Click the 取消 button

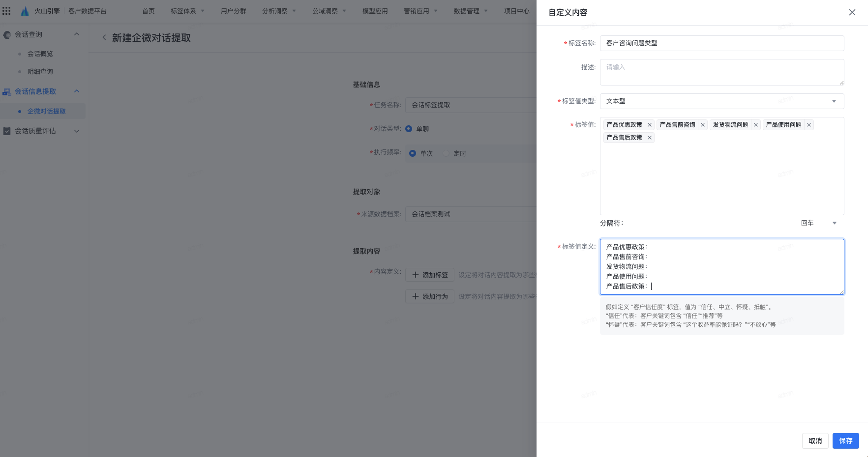pyautogui.click(x=815, y=441)
